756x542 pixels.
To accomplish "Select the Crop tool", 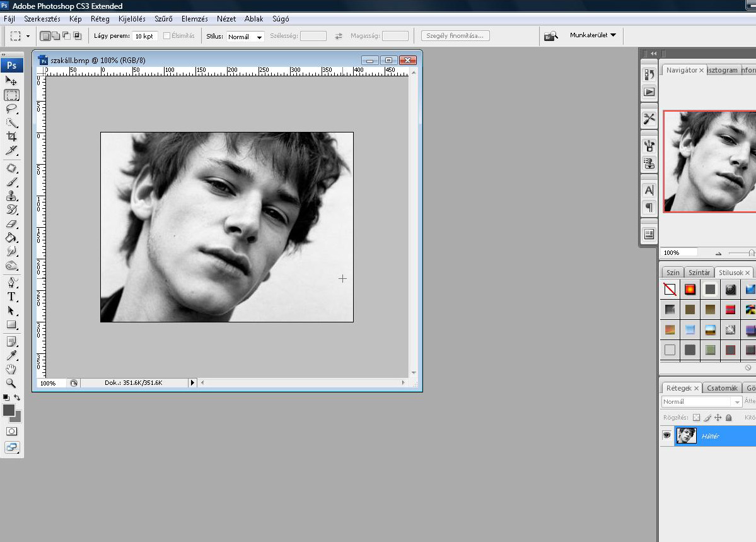I will pyautogui.click(x=11, y=136).
